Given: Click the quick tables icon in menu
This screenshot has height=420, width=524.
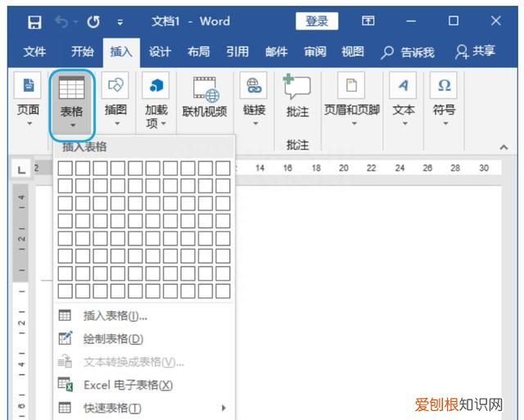Looking at the screenshot, I should pyautogui.click(x=65, y=408).
